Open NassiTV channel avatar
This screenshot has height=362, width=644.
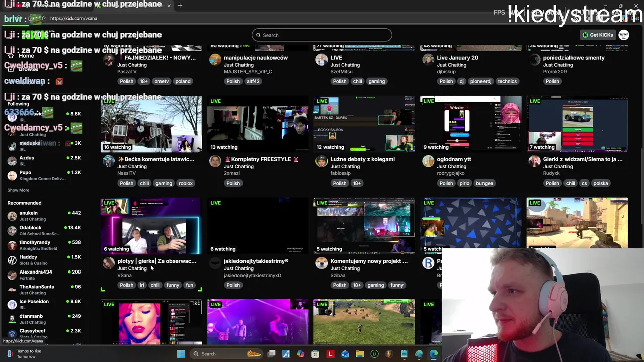(108, 161)
